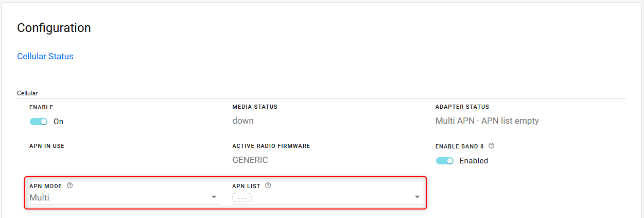The width and height of the screenshot is (644, 218).
Task: Click the dotted placeholder chip in APN List
Action: (x=242, y=197)
